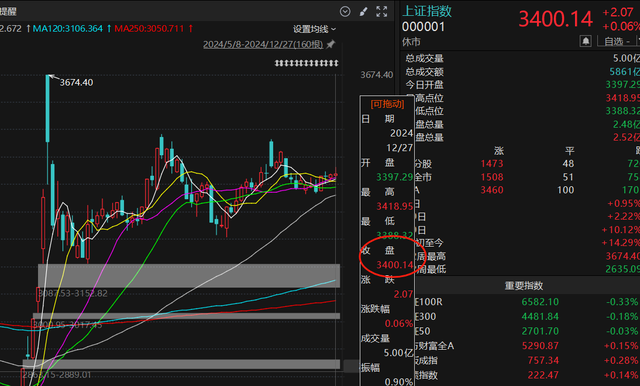Click the +10.12% period change value
The height and width of the screenshot is (386, 640).
(621, 230)
